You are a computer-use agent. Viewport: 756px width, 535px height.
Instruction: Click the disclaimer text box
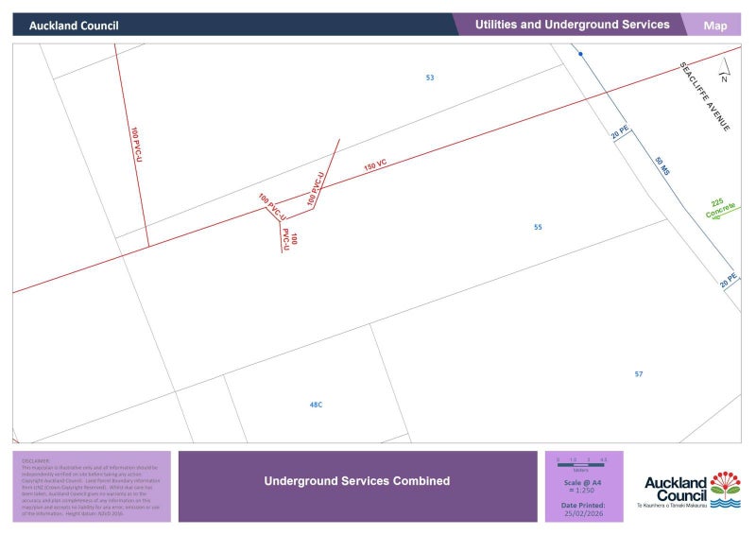click(x=92, y=486)
